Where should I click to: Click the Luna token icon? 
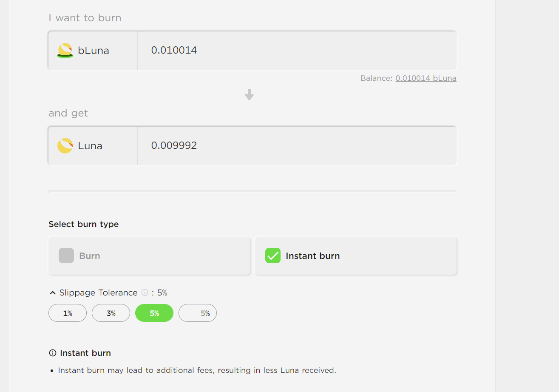tap(65, 146)
